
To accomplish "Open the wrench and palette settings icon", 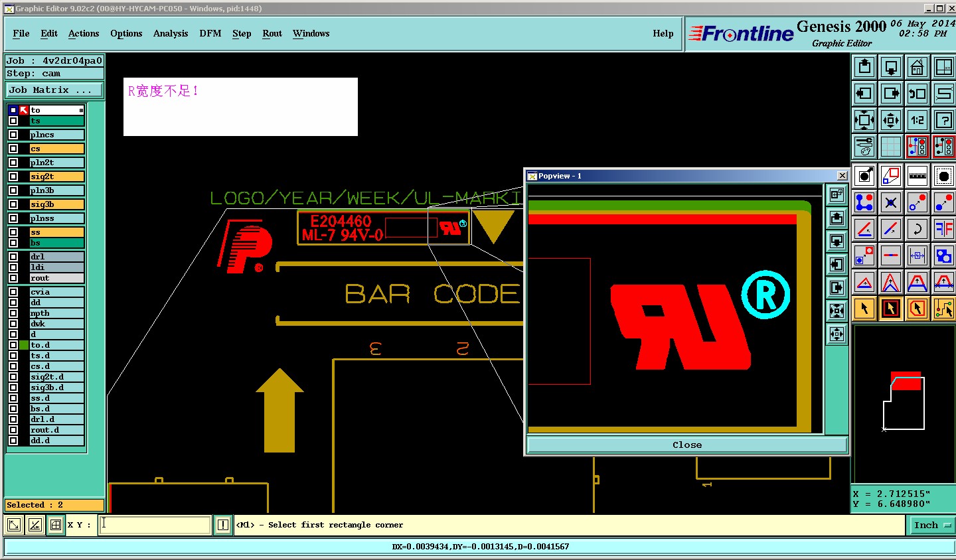I will [x=864, y=147].
